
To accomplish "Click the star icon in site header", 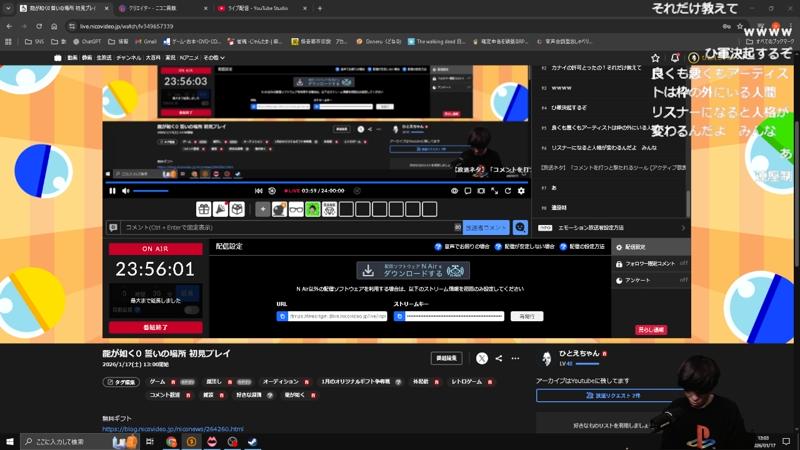I will 656,58.
